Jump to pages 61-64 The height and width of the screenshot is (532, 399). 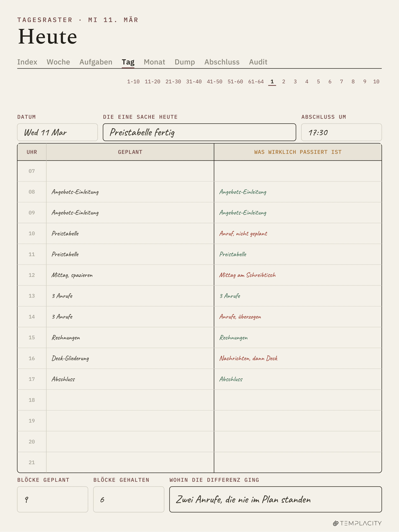(256, 82)
